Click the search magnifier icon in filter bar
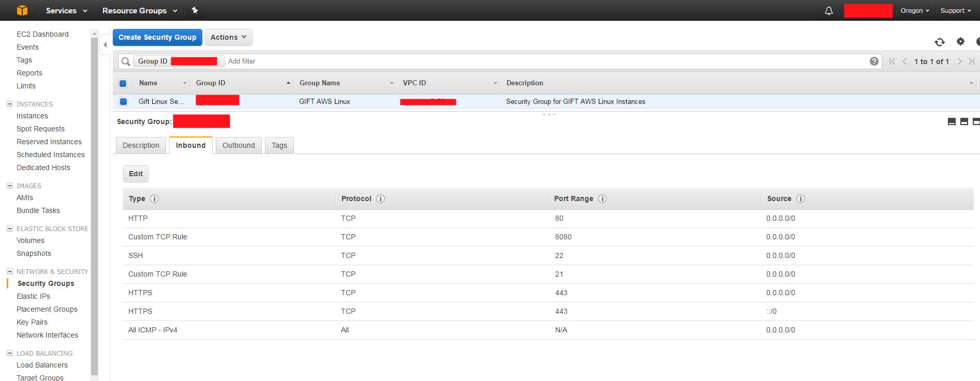 pyautogui.click(x=126, y=62)
